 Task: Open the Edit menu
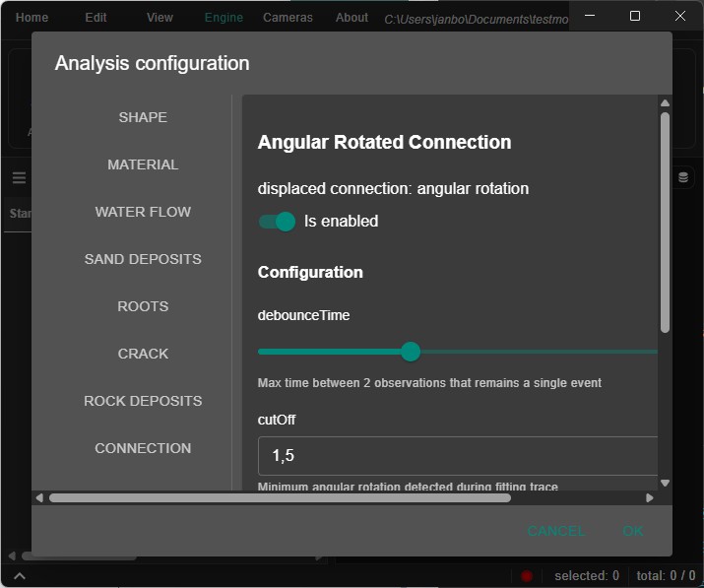tap(96, 17)
